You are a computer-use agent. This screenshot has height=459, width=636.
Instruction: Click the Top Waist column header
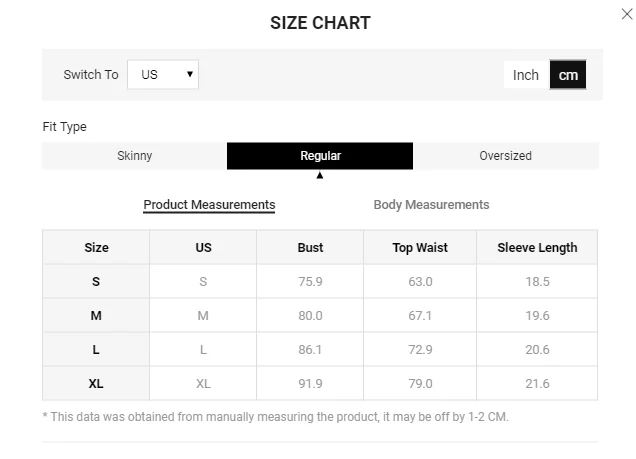coord(420,248)
